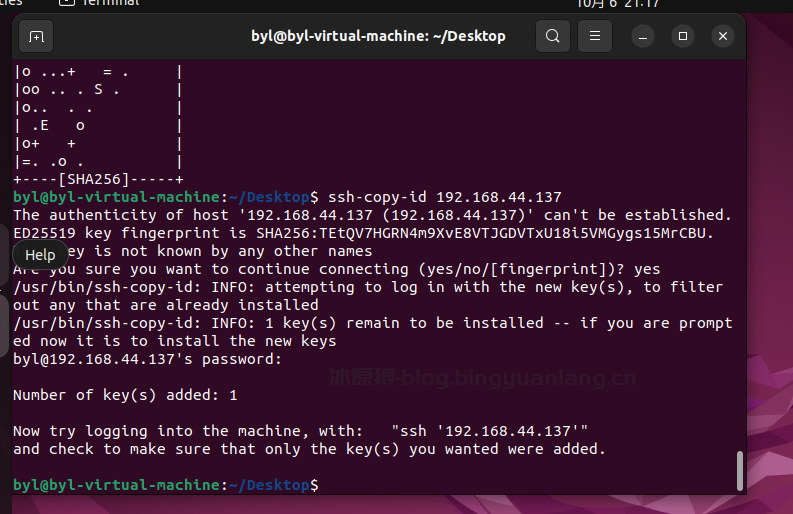
Task: Click the "yes" response after fingerprint question
Action: click(648, 269)
